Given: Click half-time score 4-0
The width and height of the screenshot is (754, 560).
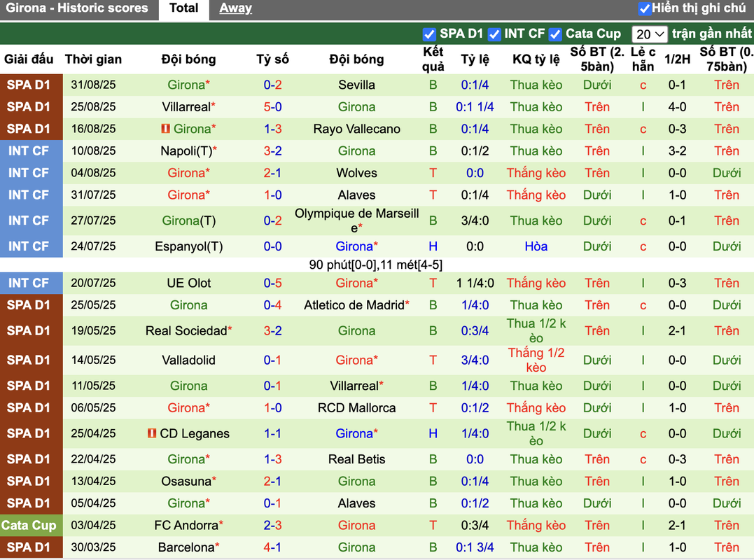Looking at the screenshot, I should coord(677,106).
